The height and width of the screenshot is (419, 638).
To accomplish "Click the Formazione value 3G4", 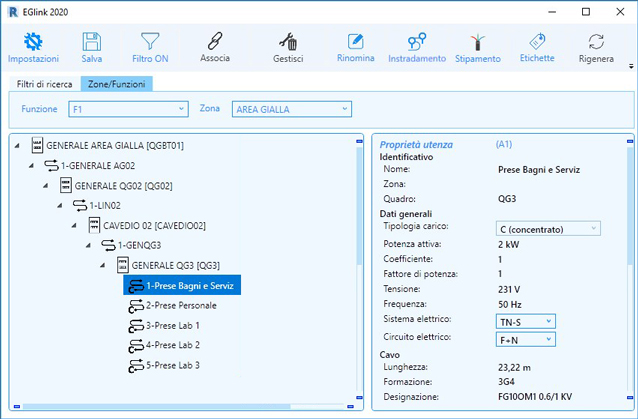I will [x=506, y=382].
